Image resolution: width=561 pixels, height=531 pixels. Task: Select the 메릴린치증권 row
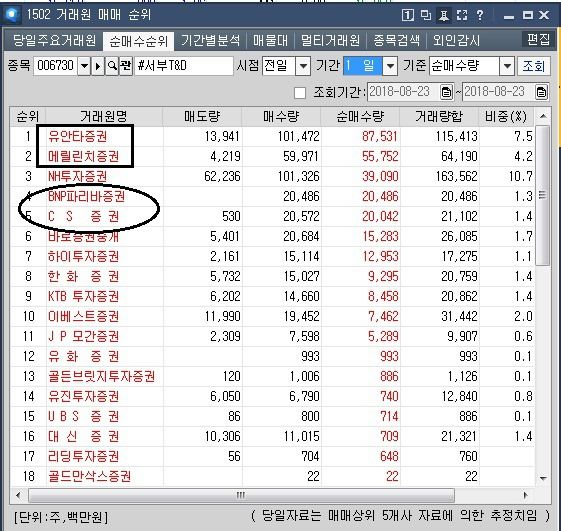point(272,156)
